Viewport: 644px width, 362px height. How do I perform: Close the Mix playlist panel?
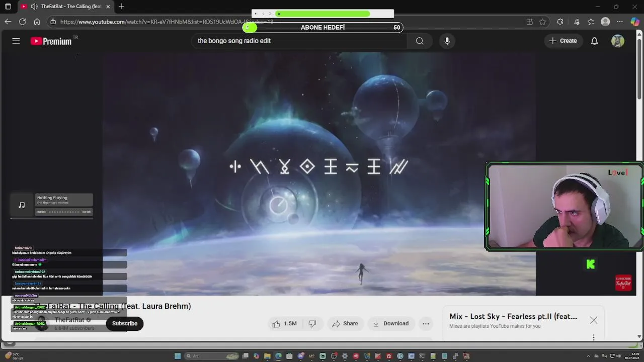pos(594,320)
